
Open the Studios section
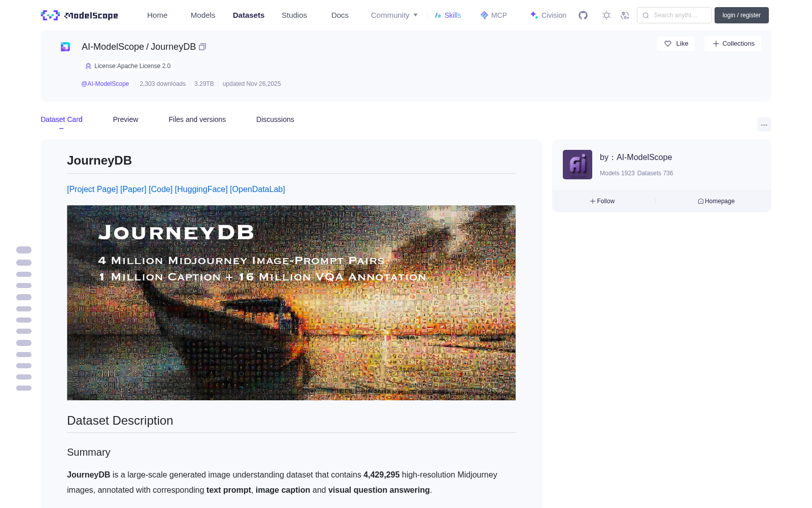point(294,15)
